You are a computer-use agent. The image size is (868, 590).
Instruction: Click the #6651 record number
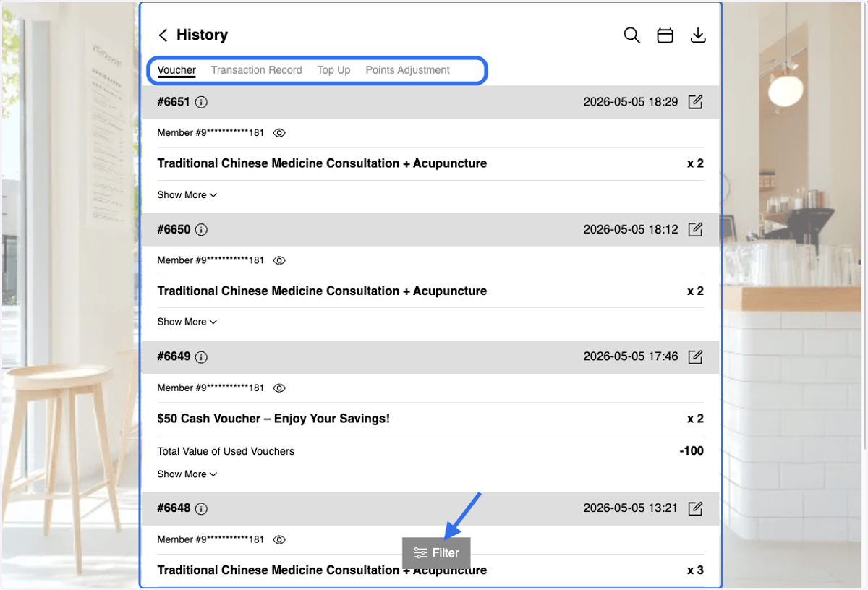[174, 102]
